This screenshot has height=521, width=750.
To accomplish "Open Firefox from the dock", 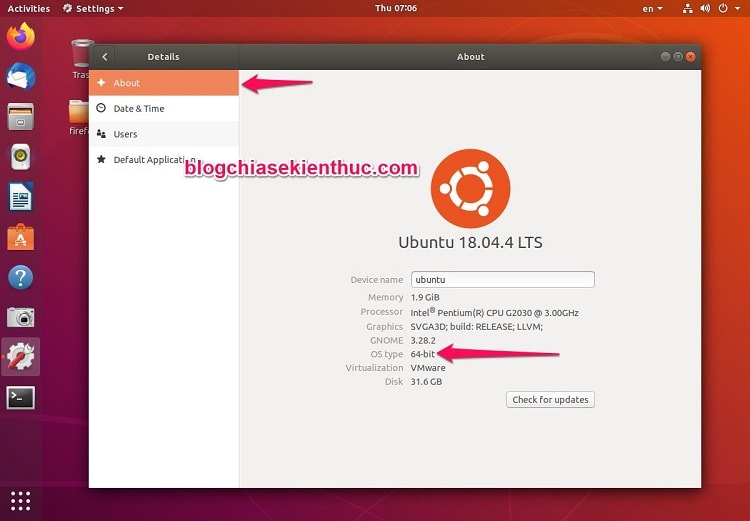I will [21, 37].
